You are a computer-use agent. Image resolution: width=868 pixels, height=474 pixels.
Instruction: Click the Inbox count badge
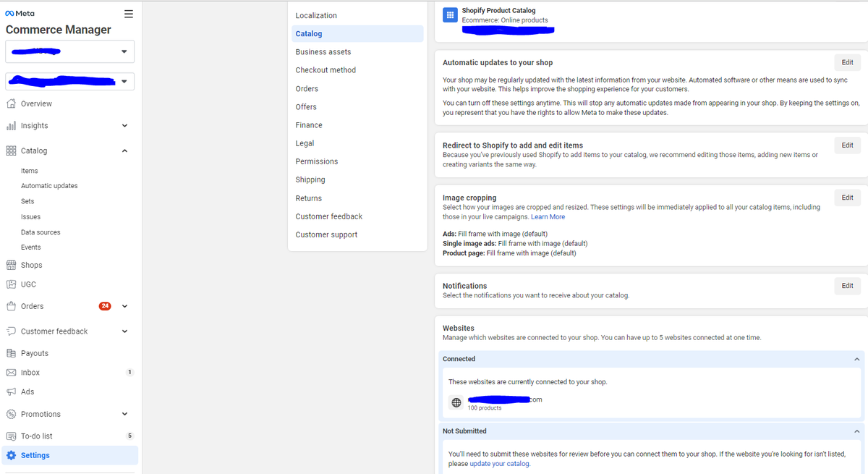[x=129, y=373]
